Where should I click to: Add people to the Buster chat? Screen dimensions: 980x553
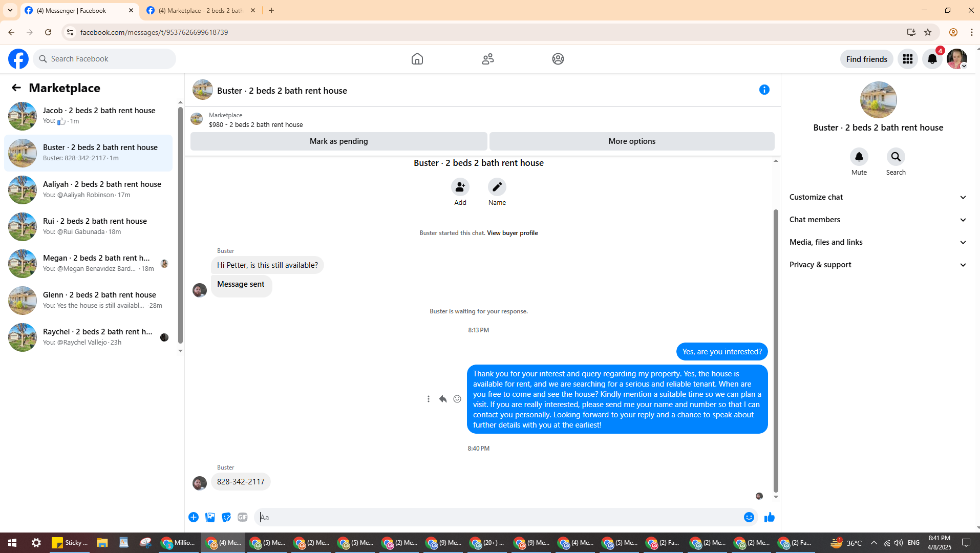tap(460, 187)
